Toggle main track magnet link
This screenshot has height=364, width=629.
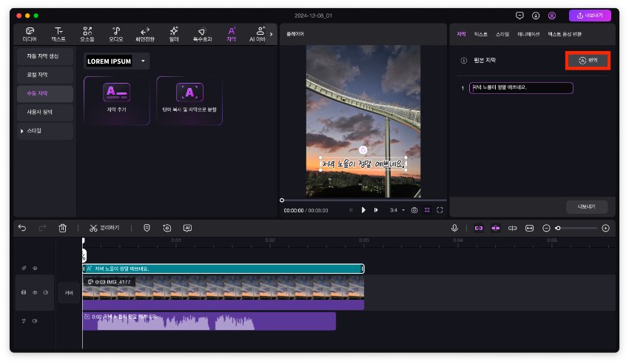coord(479,228)
